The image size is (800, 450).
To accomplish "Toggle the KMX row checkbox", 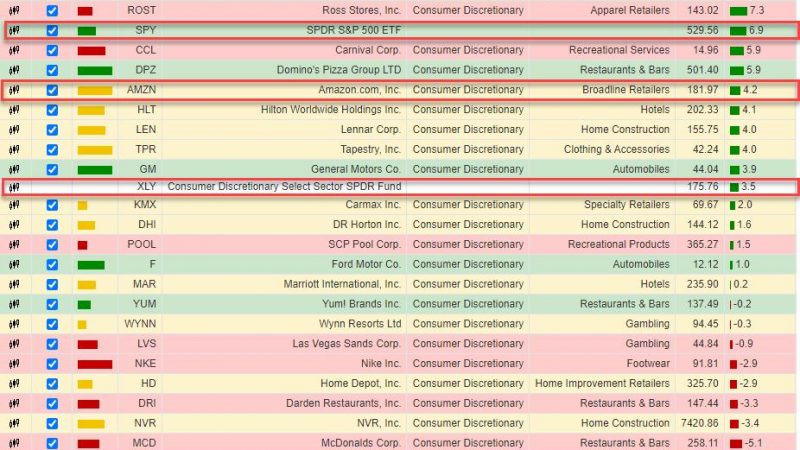I will point(52,205).
